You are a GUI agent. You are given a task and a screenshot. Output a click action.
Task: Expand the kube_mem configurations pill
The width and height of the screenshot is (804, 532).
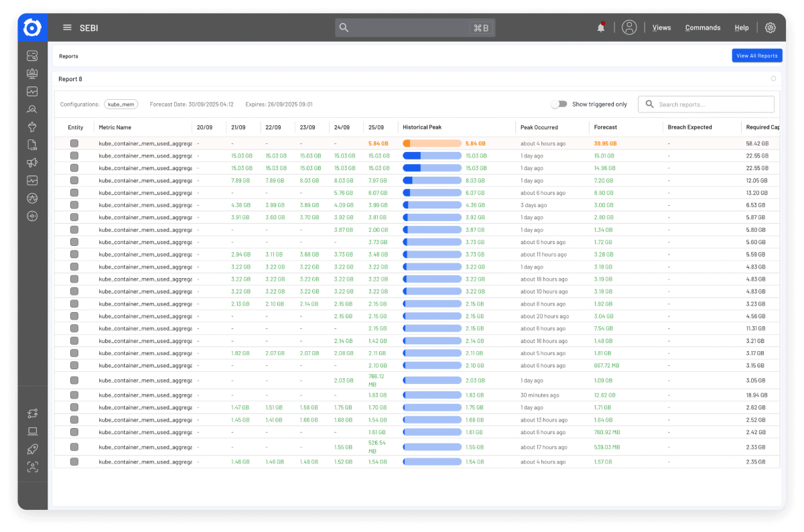pos(122,105)
